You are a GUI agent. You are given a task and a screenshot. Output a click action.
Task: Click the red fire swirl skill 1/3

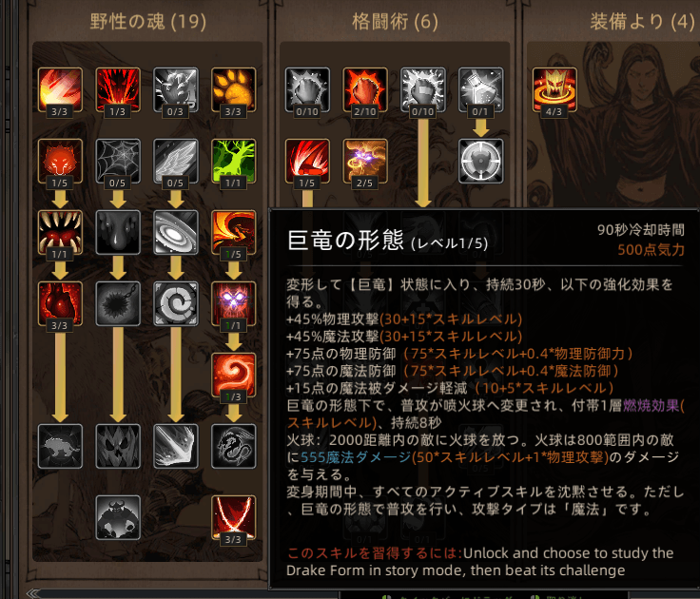tap(233, 376)
